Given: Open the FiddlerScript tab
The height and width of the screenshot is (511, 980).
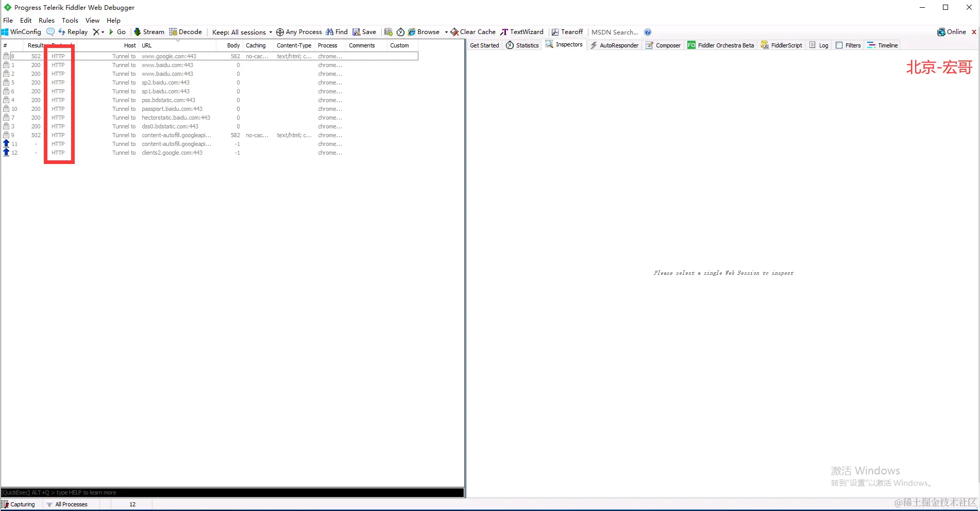Looking at the screenshot, I should [782, 45].
